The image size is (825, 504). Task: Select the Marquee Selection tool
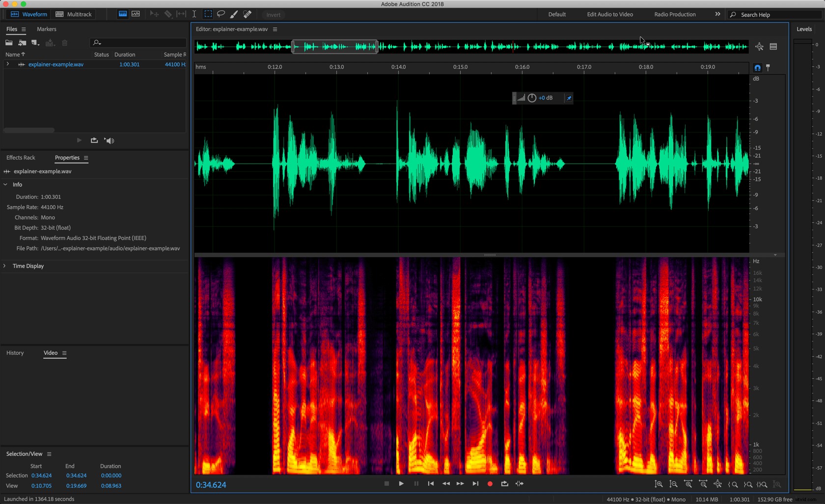pyautogui.click(x=208, y=14)
